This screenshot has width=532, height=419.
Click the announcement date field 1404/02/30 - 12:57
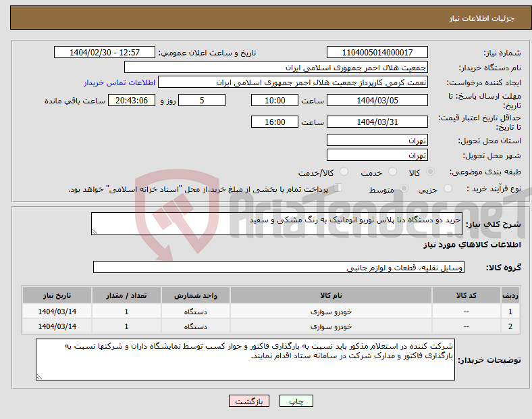pos(105,52)
